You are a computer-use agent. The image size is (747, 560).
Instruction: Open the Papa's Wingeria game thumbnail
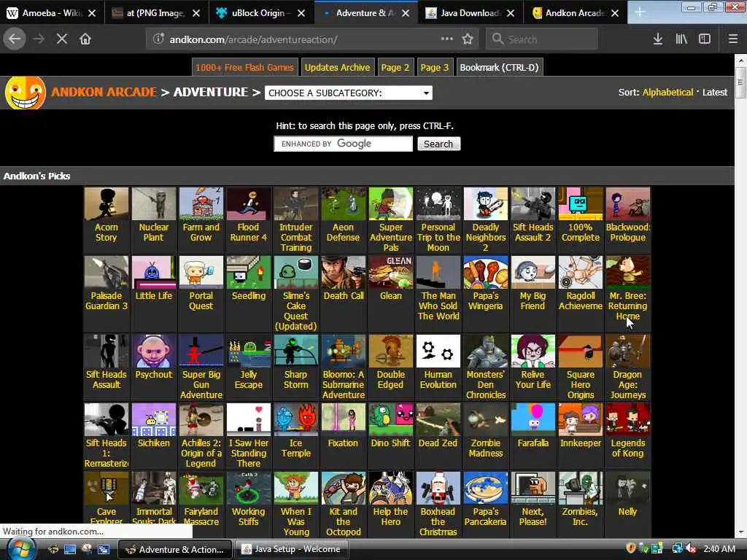pos(485,273)
